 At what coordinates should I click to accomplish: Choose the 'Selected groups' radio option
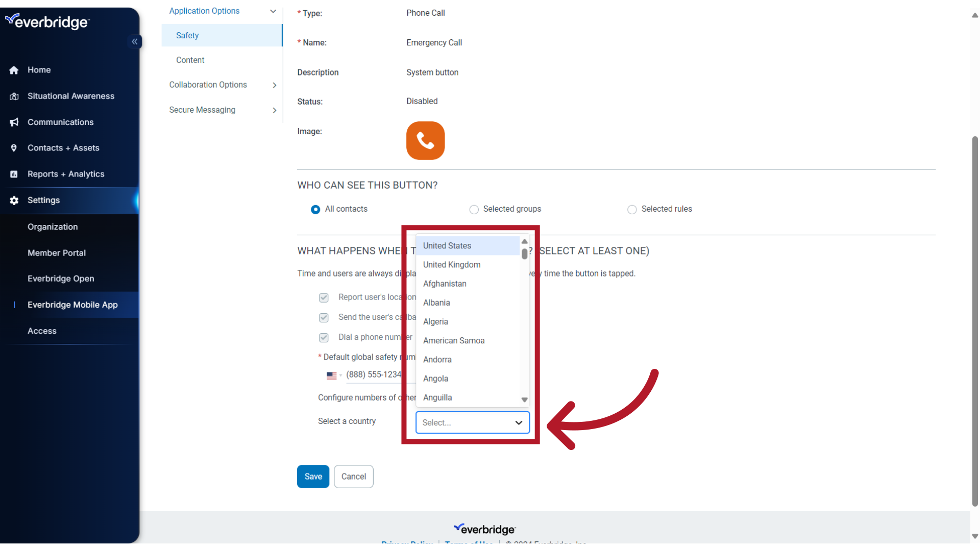point(474,209)
